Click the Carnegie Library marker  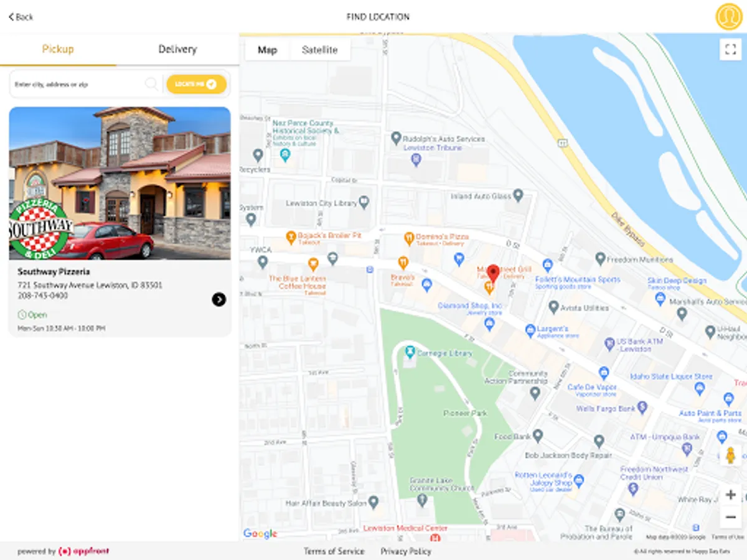[410, 352]
